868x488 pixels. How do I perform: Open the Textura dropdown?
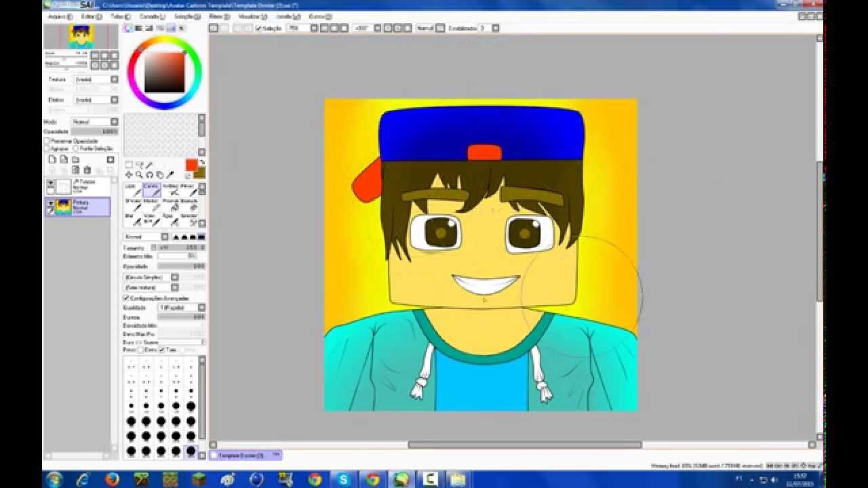pos(96,79)
